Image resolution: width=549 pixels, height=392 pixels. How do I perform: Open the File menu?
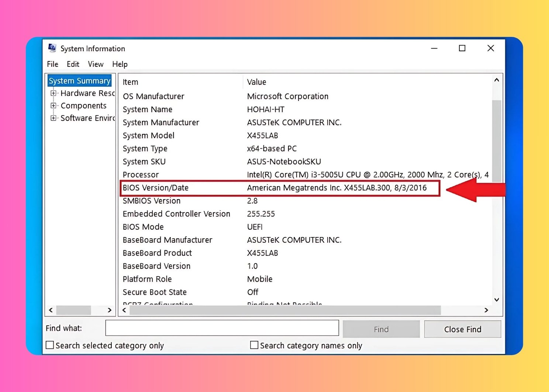(52, 64)
